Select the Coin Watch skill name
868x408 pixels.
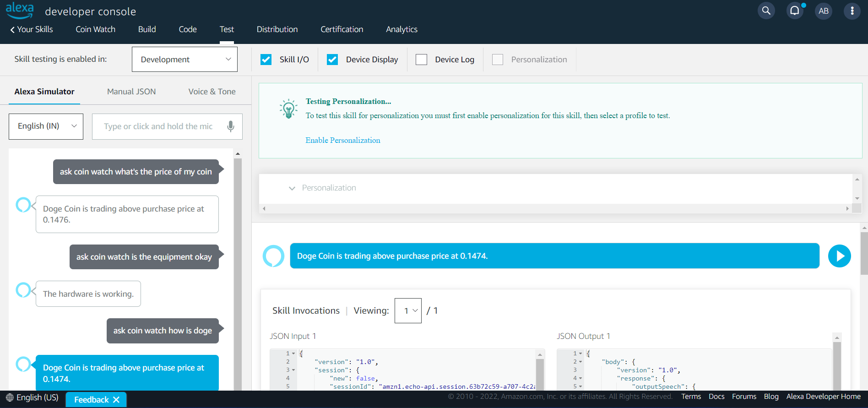95,29
